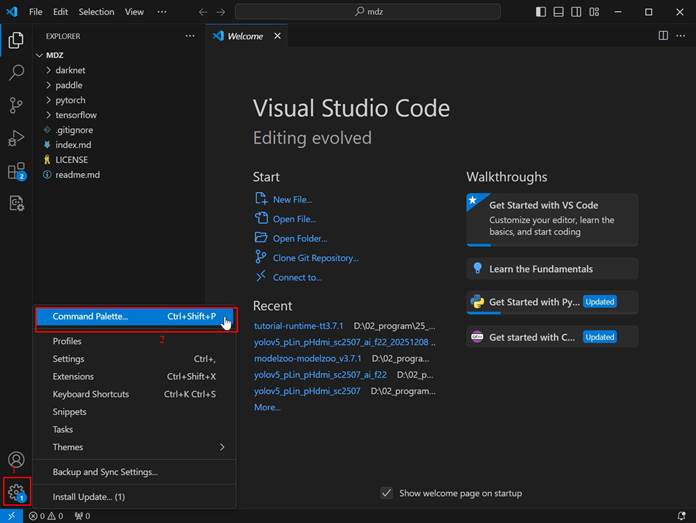Choose Settings from the Manage menu
Viewport: 696px width, 523px height.
tap(135, 359)
